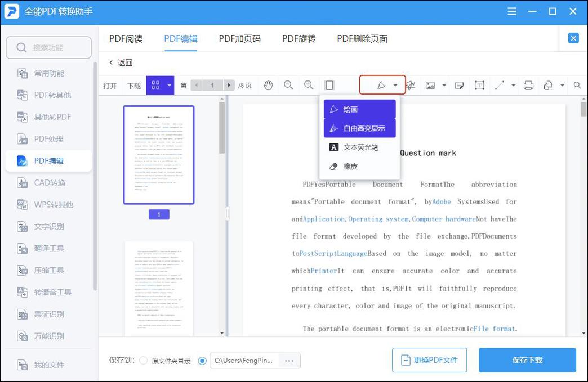Select the text box annotation tool
Screen dimensions: 588x382
click(479, 85)
